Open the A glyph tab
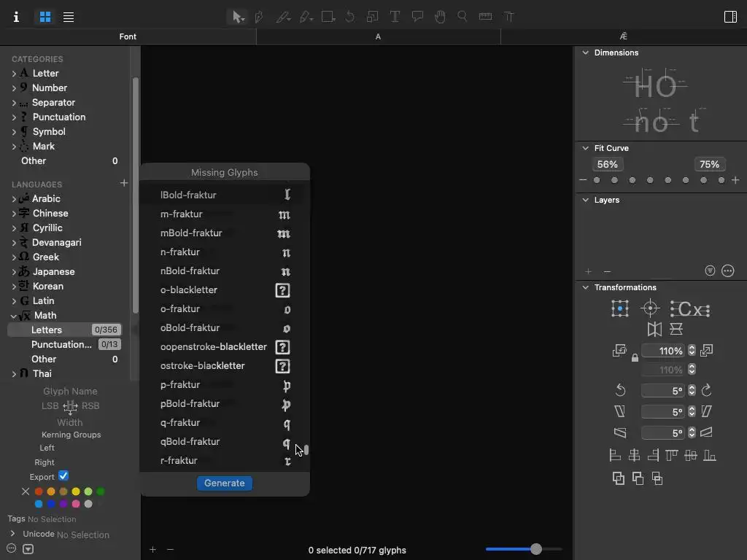This screenshot has width=747, height=560. coord(379,36)
